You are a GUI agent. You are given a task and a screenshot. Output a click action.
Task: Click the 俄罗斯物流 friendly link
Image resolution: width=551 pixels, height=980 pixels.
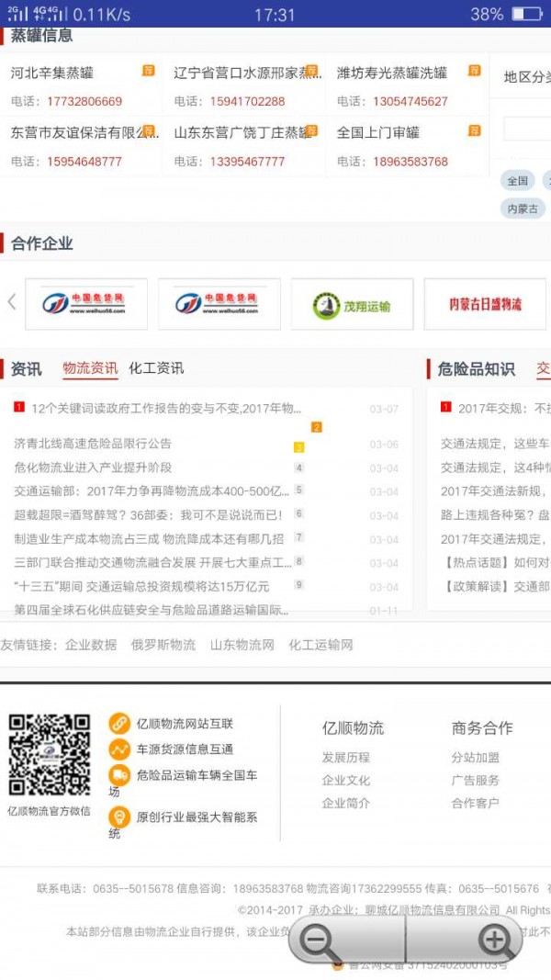pyautogui.click(x=163, y=645)
